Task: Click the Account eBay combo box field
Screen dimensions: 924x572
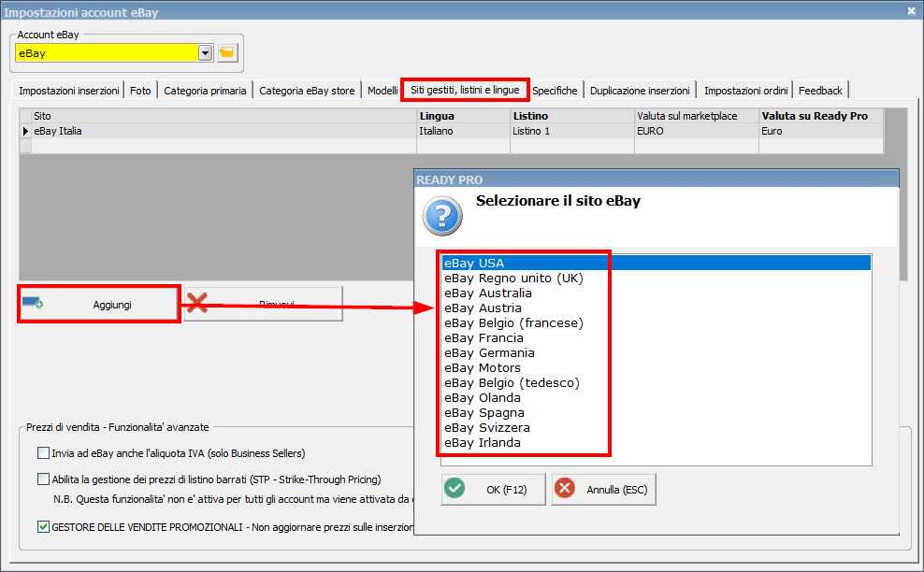Action: [x=114, y=53]
